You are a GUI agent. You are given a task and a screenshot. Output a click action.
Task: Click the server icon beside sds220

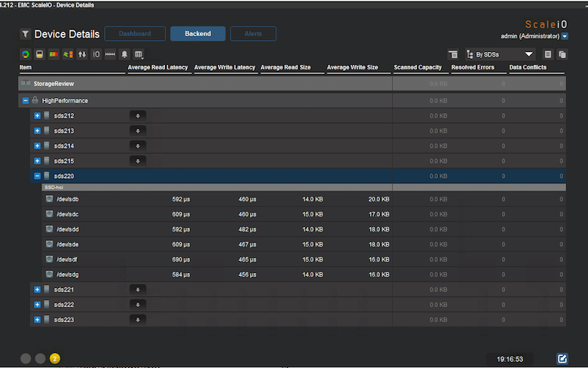(x=47, y=176)
